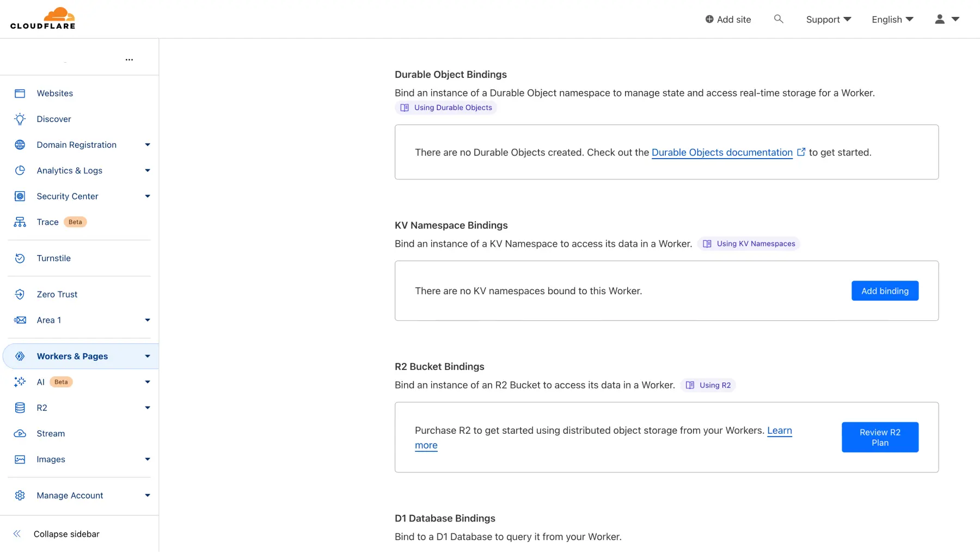
Task: Click the book icon in Using R2
Action: (x=690, y=385)
